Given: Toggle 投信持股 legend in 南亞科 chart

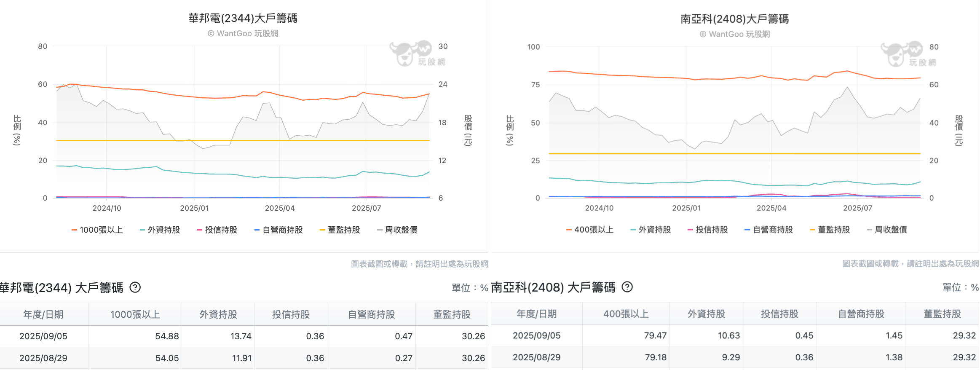Looking at the screenshot, I should click(x=708, y=230).
